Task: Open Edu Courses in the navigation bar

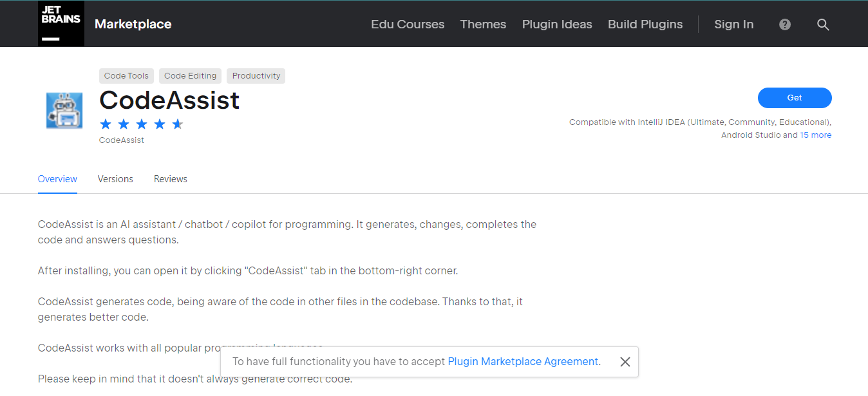Action: (408, 24)
